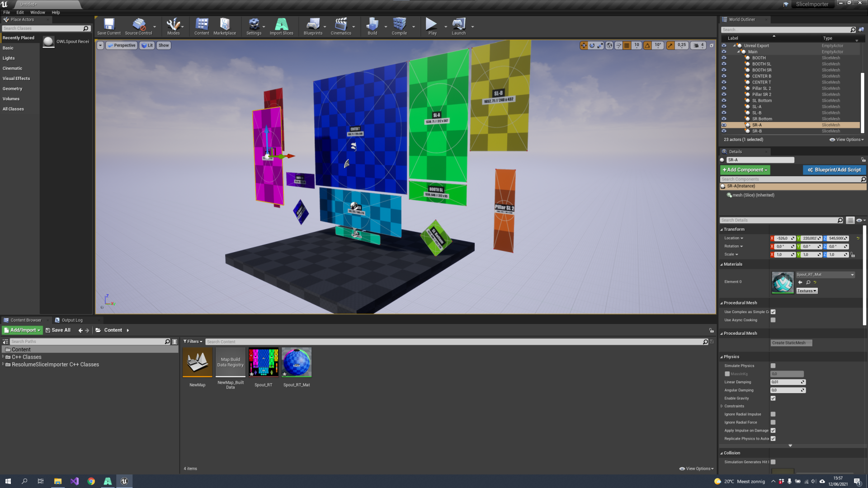Switch to the Output Log tab
This screenshot has width=868, height=488.
(72, 320)
